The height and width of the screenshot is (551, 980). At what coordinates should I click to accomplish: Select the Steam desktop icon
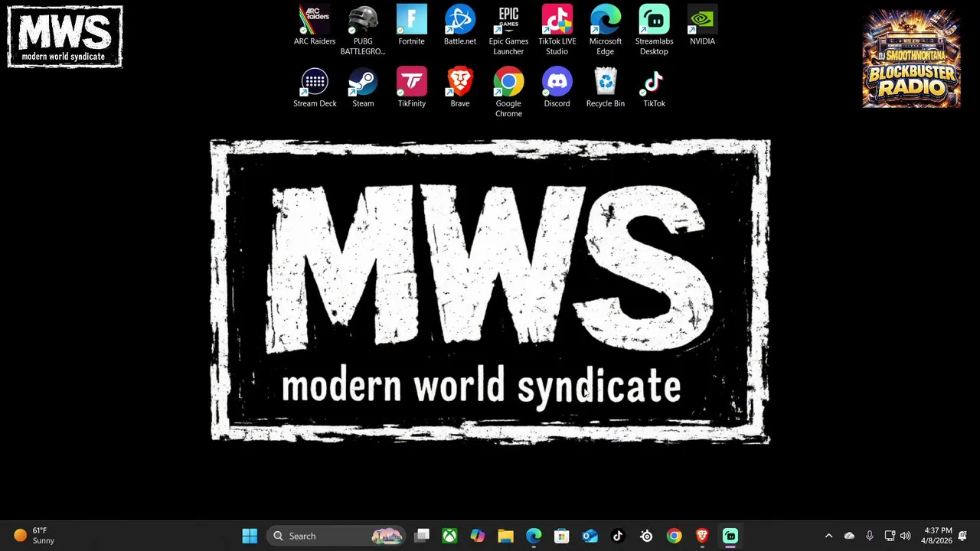(363, 88)
